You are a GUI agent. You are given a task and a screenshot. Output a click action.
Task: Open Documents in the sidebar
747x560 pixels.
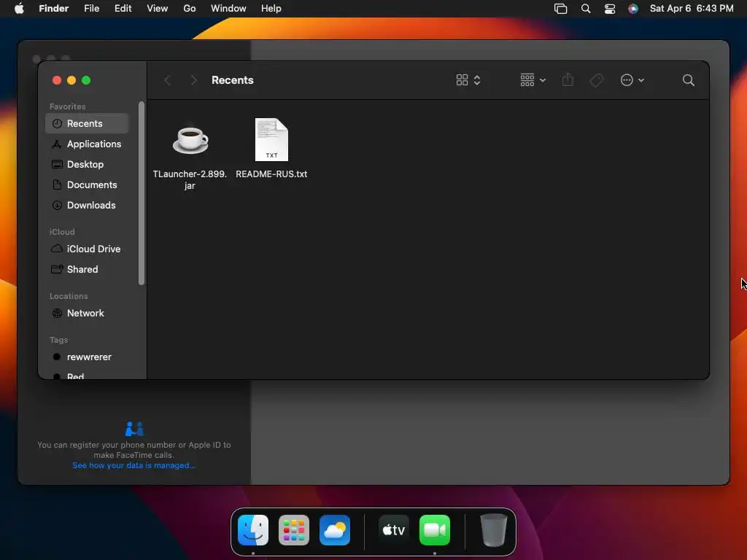pos(88,184)
